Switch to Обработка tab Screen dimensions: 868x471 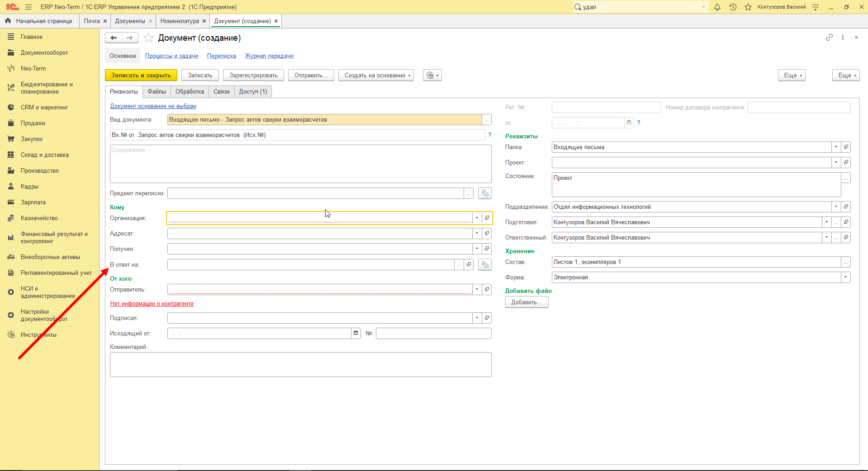[190, 91]
